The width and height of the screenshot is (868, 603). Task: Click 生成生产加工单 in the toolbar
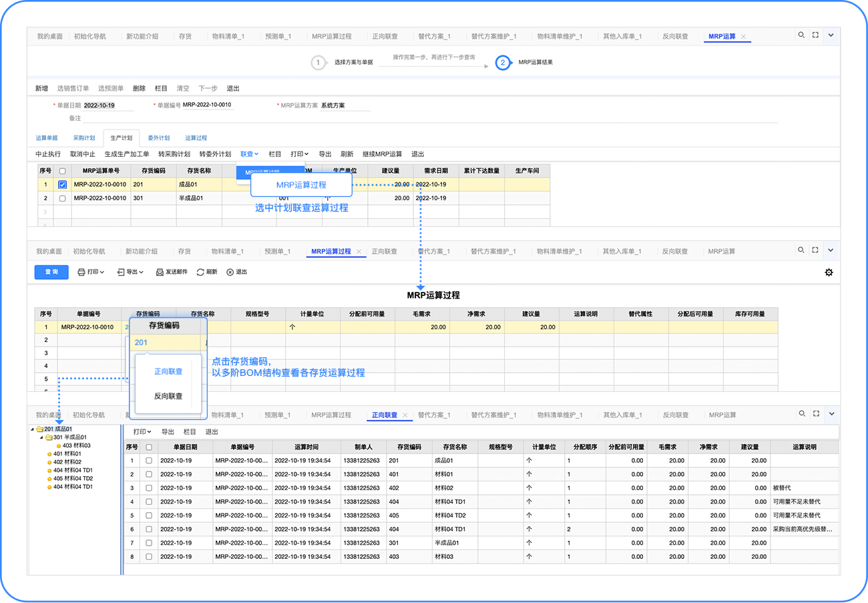click(127, 154)
